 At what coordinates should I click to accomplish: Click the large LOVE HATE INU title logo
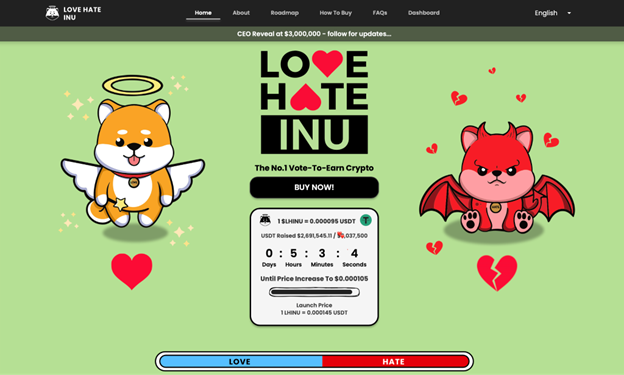pyautogui.click(x=314, y=102)
